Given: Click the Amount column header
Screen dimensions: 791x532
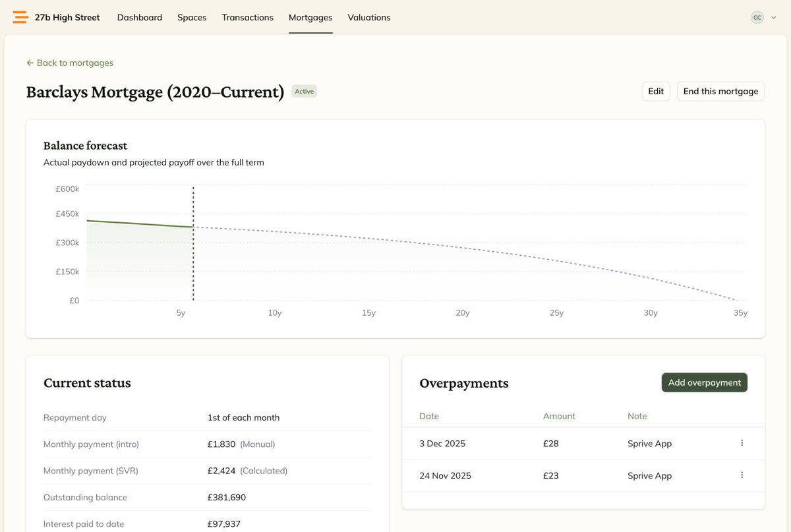Looking at the screenshot, I should (x=559, y=416).
